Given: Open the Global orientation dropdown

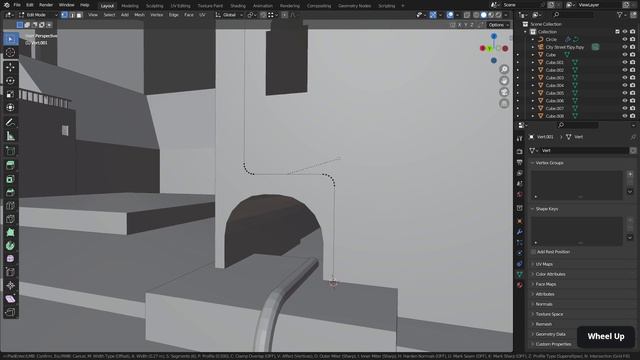Looking at the screenshot, I should click(x=229, y=15).
